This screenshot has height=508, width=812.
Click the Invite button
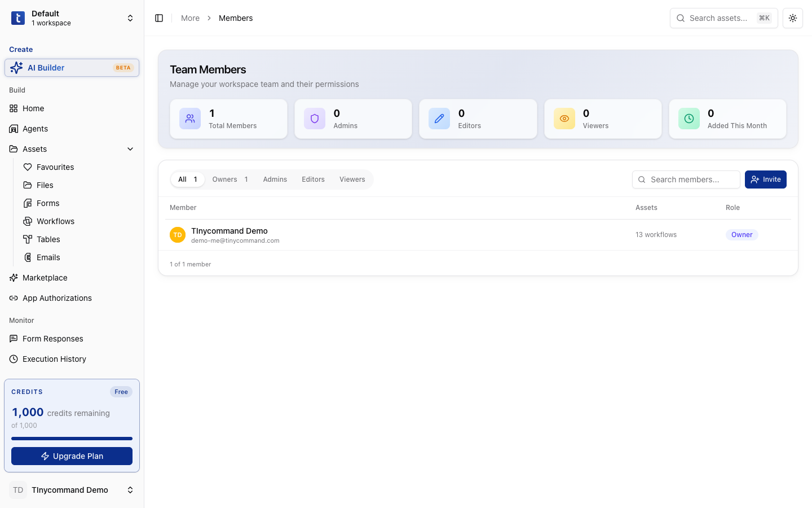(x=766, y=179)
